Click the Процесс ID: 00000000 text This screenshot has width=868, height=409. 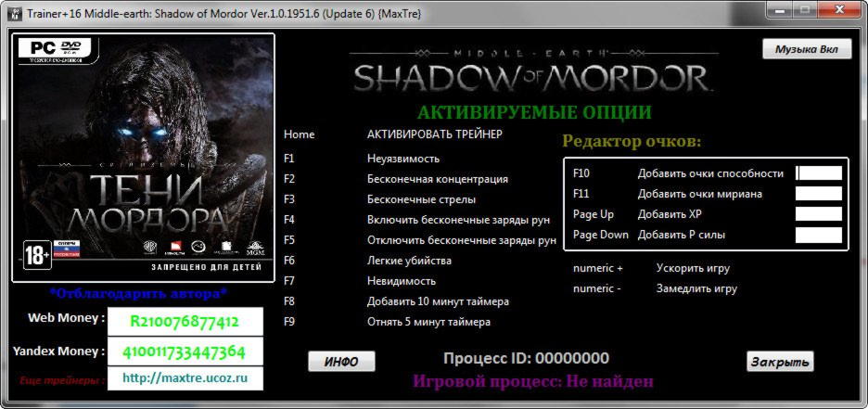[x=526, y=359]
